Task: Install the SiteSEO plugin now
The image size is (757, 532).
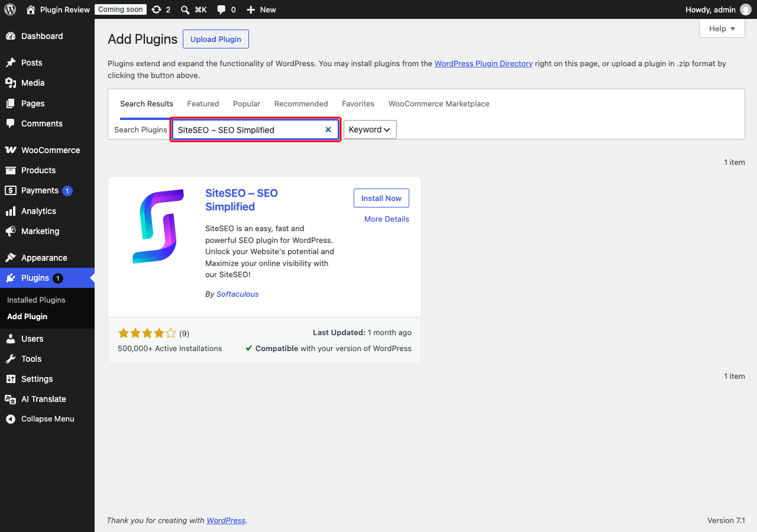Action: (381, 198)
